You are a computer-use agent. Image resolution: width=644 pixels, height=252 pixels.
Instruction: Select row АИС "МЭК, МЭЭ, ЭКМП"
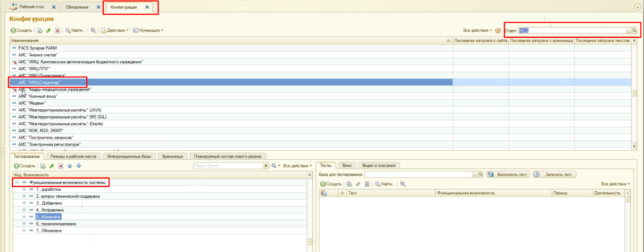(231, 130)
